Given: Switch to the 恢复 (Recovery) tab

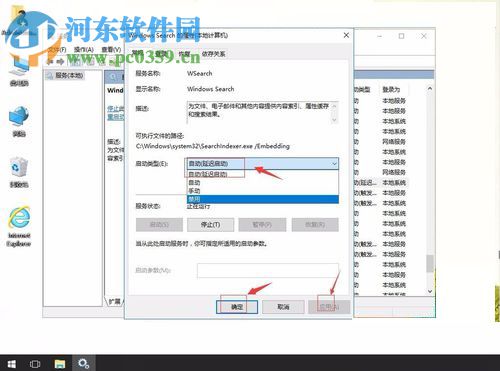Looking at the screenshot, I should point(184,54).
